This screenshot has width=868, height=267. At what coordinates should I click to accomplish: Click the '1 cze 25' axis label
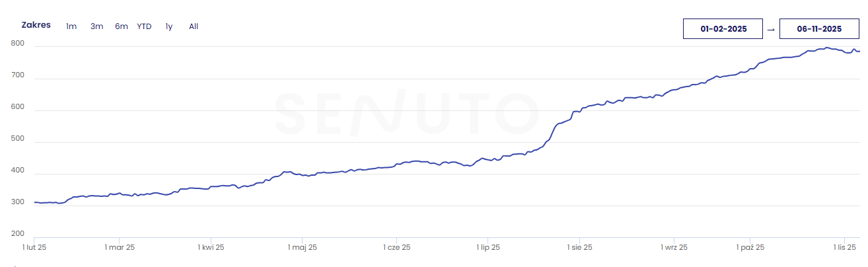pos(396,248)
